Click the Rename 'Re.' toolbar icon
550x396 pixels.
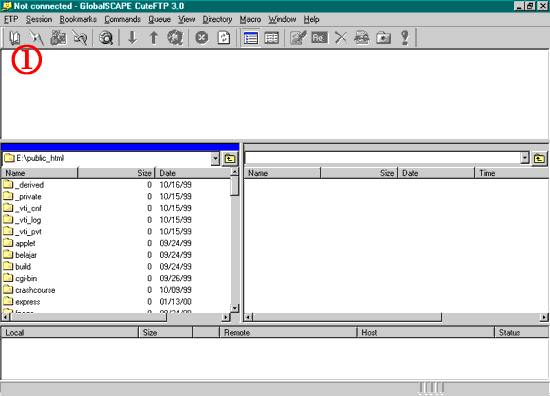tap(319, 38)
